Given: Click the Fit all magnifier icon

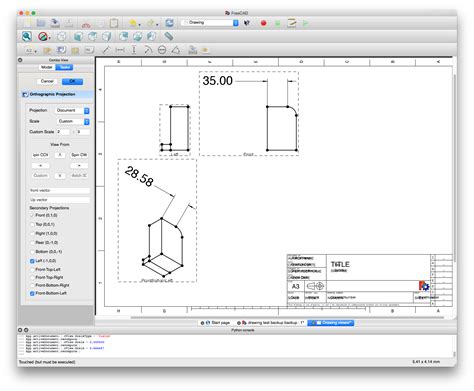Looking at the screenshot, I should (27, 36).
